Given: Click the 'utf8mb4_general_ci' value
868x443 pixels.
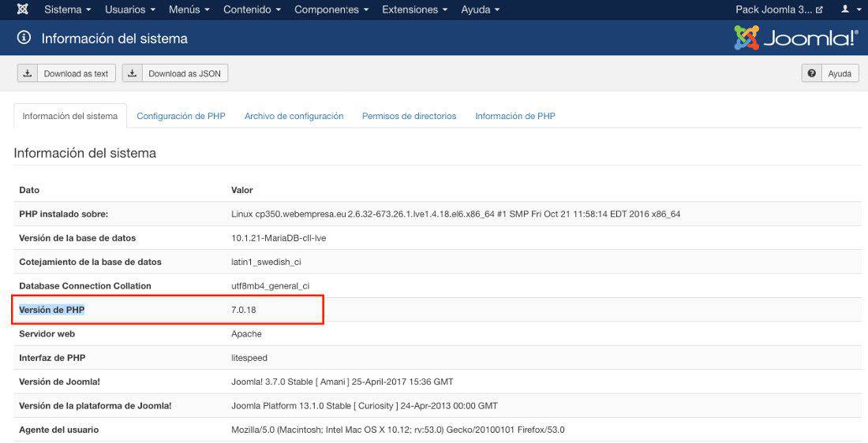Looking at the screenshot, I should pyautogui.click(x=270, y=286).
